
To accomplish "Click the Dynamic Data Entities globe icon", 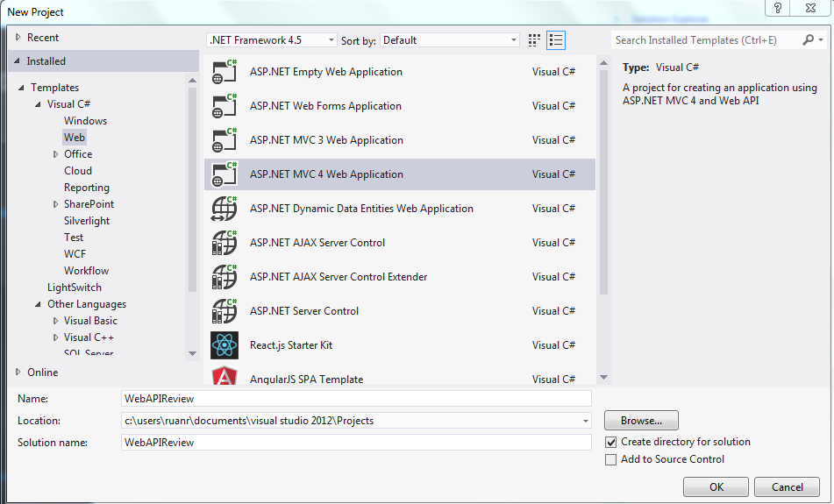I will coord(224,209).
